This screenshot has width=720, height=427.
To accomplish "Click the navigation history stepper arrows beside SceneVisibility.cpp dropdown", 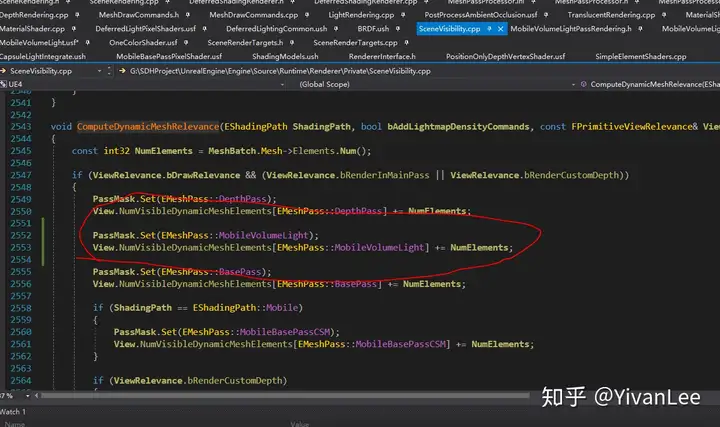I will (109, 71).
